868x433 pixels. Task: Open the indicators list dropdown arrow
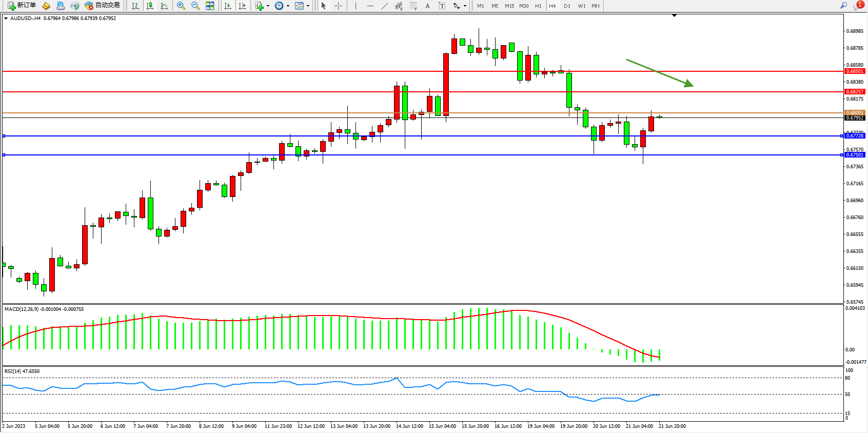pyautogui.click(x=268, y=6)
